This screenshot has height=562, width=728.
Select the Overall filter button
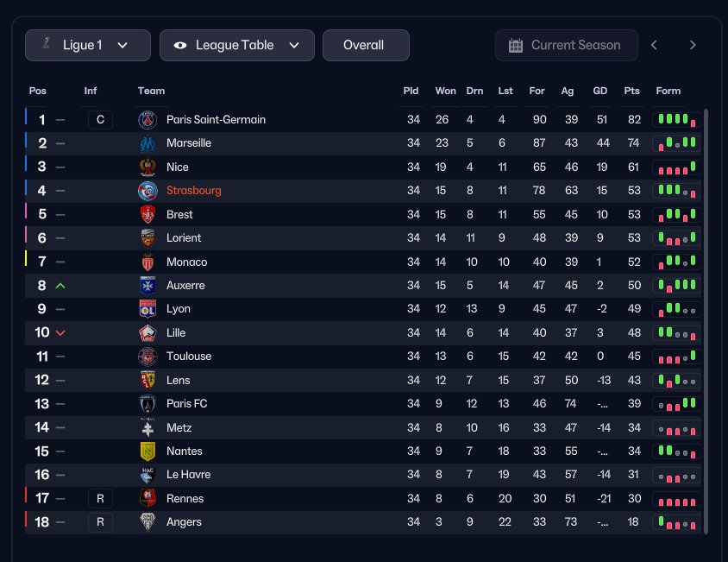pos(366,45)
